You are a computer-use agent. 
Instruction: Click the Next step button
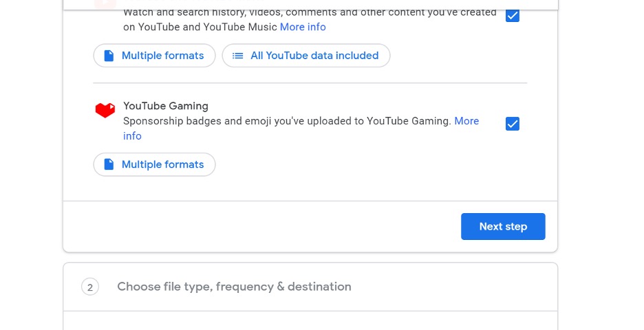pos(503,226)
